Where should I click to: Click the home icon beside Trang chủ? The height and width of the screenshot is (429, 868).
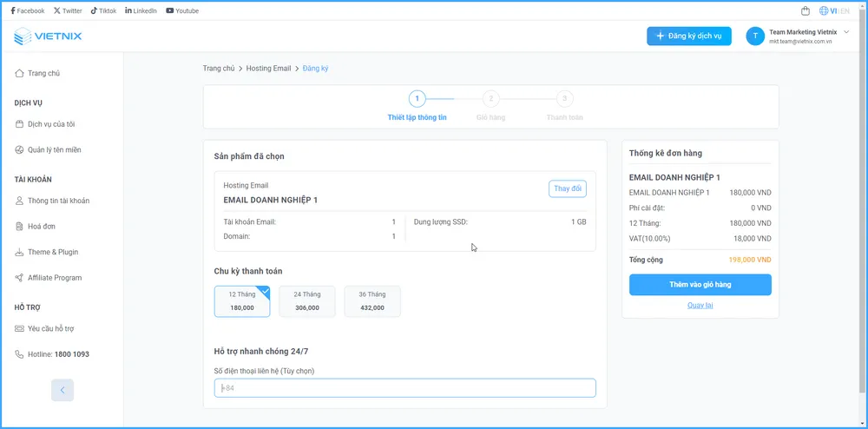tap(19, 74)
